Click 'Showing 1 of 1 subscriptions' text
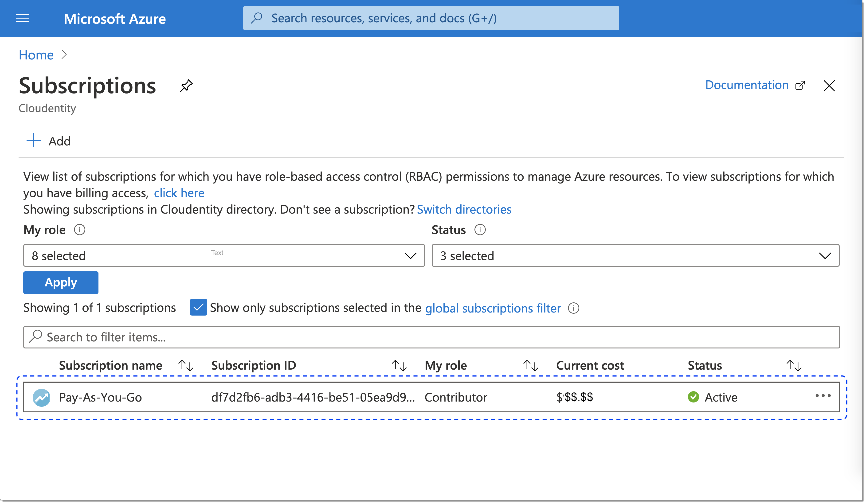866x504 pixels. click(100, 308)
